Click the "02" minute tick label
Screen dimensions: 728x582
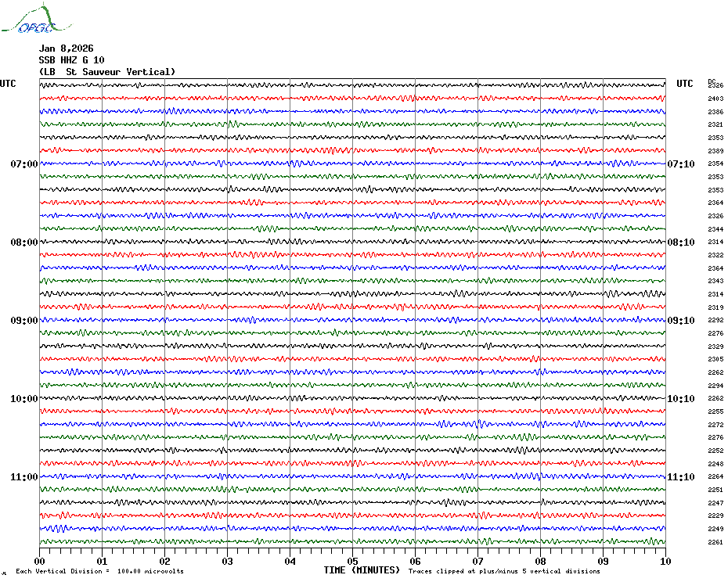click(x=165, y=562)
